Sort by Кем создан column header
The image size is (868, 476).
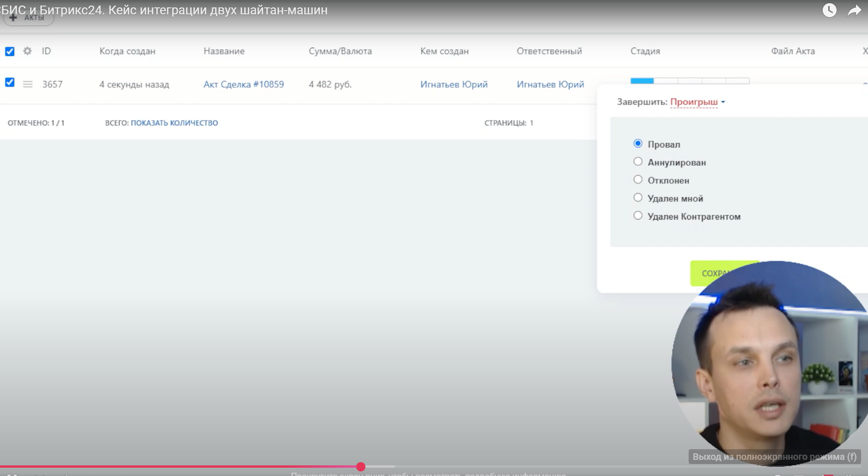click(x=445, y=51)
